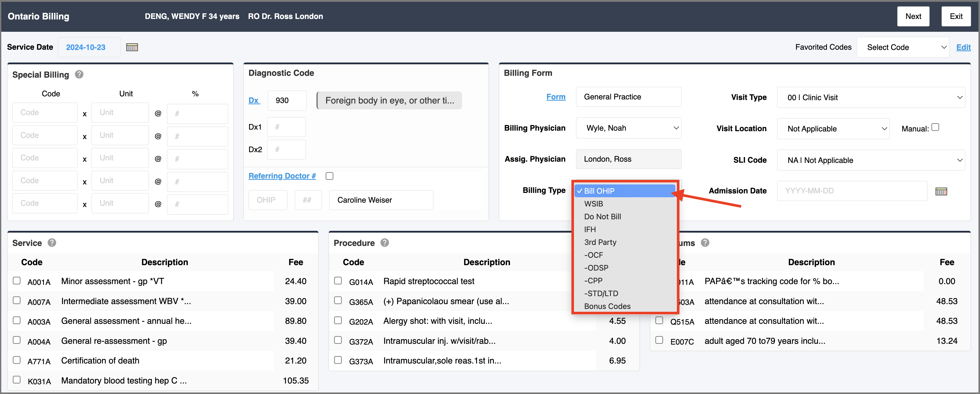Click the Procedure section help icon

[385, 243]
